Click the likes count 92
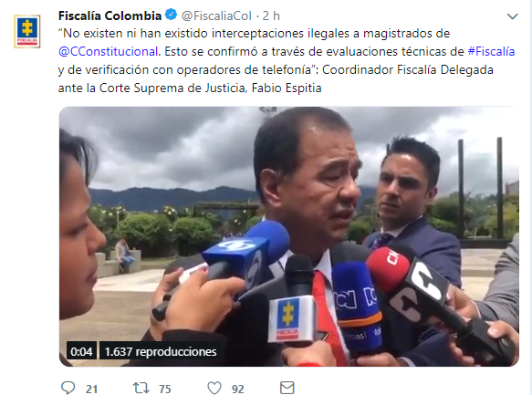 pos(238,389)
